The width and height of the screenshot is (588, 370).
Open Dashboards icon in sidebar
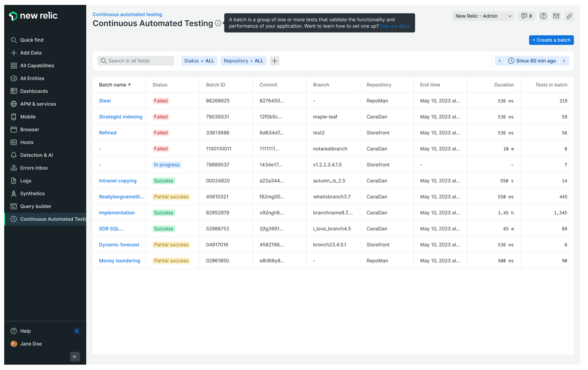[x=14, y=91]
